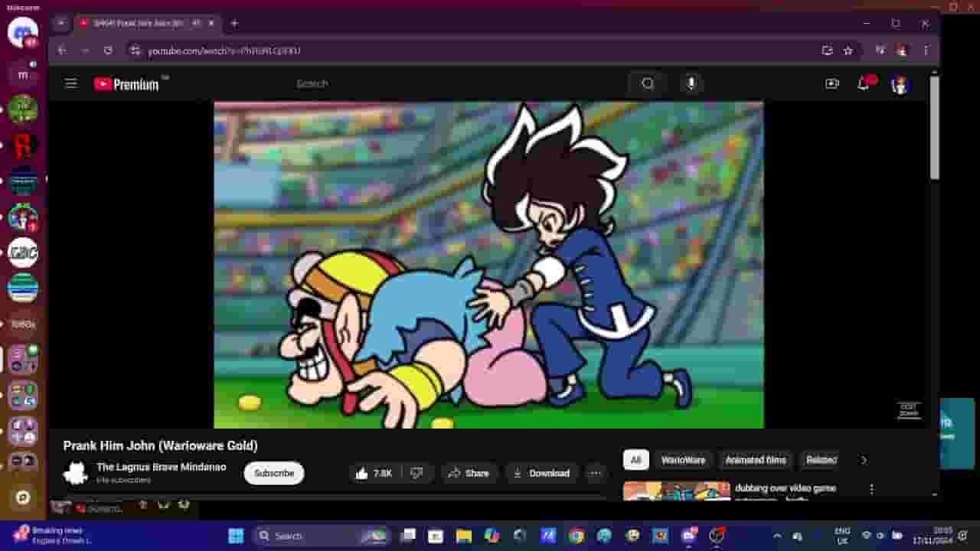Click the YouTube search magnifier button
Screen dimensions: 980x551
tap(648, 83)
